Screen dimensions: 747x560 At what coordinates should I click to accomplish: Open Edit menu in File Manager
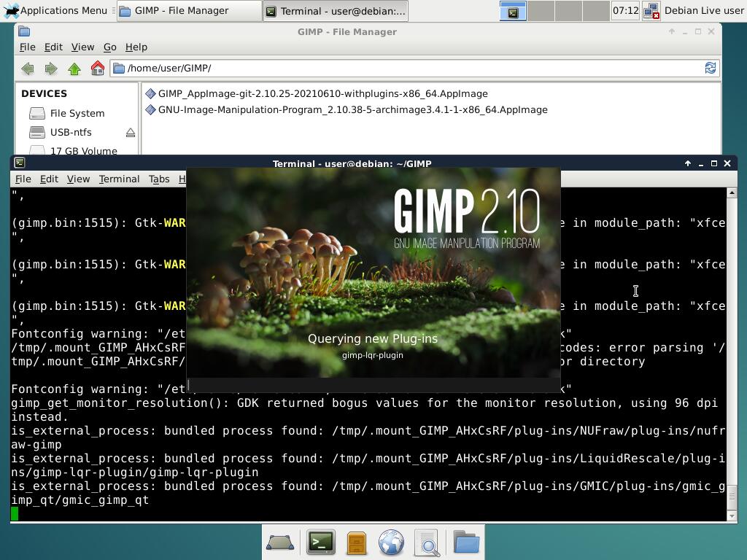[53, 47]
